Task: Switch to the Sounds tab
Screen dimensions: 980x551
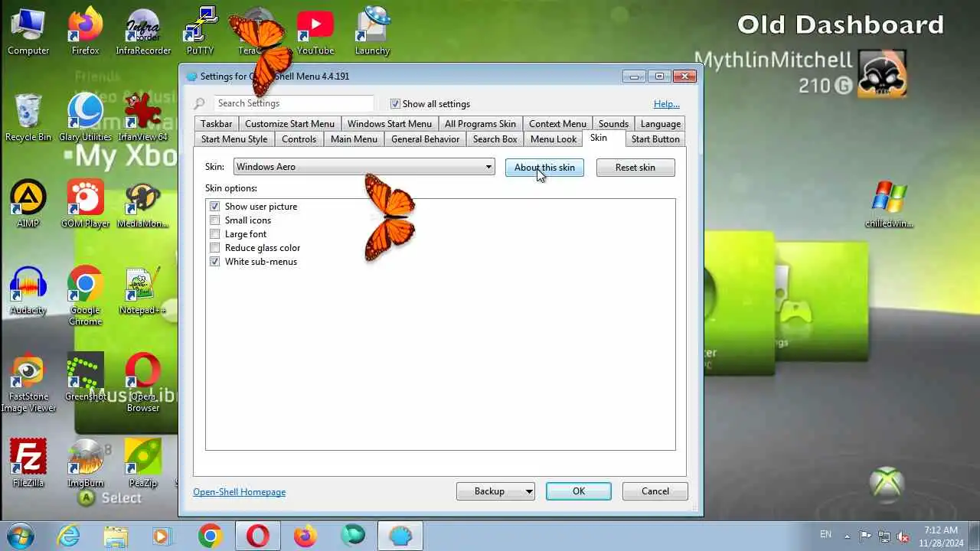Action: 613,124
